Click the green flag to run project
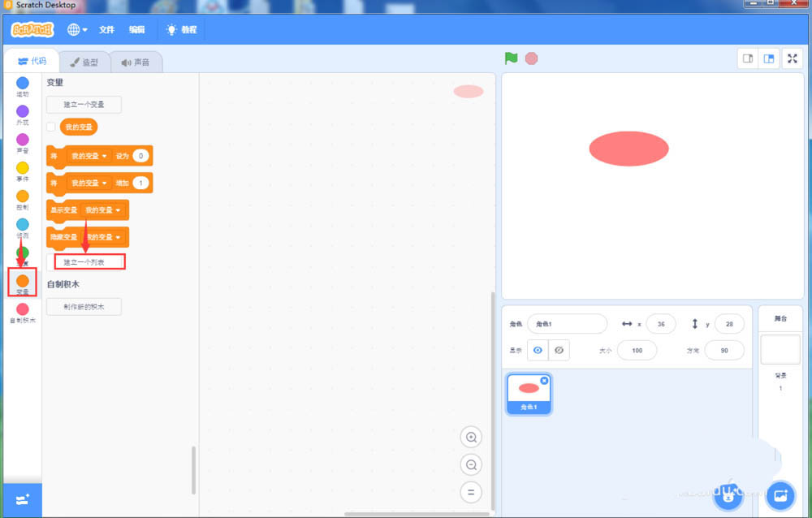Viewport: 812px width, 518px height. point(510,58)
